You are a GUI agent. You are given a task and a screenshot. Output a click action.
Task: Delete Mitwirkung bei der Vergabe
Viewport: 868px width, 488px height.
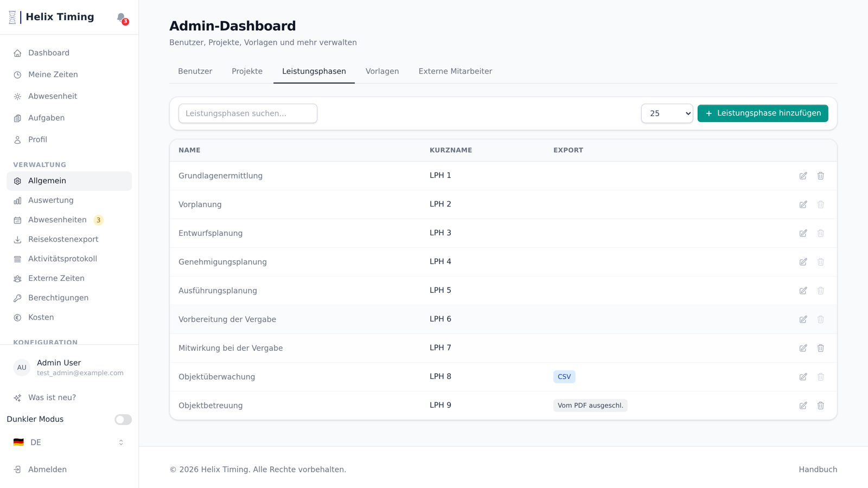[x=820, y=348]
